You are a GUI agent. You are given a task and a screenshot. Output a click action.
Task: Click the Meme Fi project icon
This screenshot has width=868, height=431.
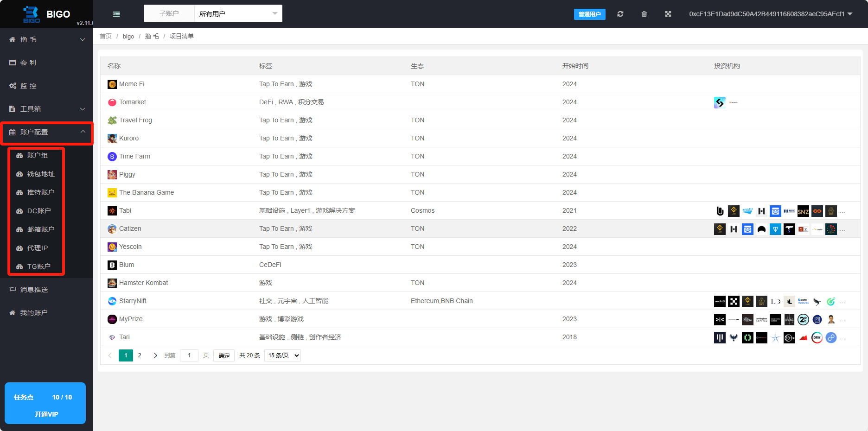pyautogui.click(x=112, y=84)
